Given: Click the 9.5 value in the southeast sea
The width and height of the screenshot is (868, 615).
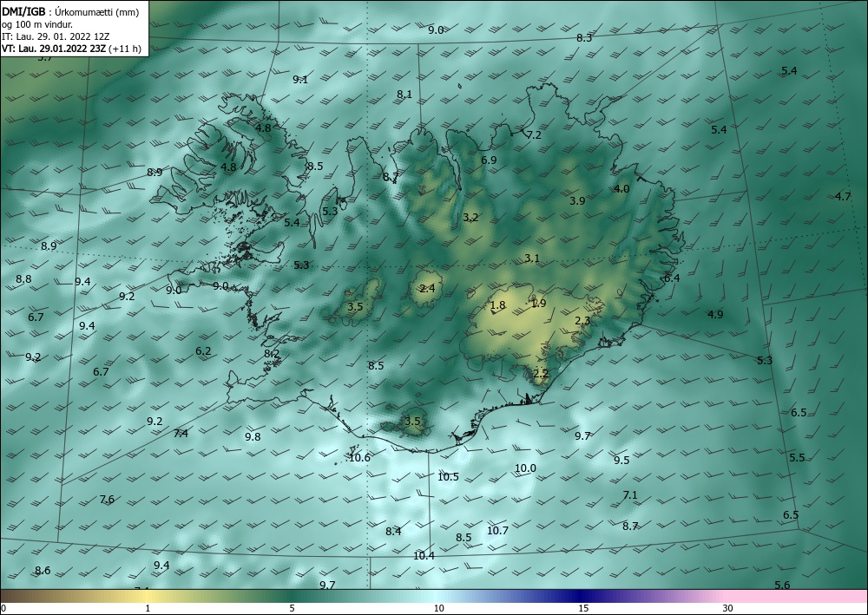Looking at the screenshot, I should pos(621,461).
